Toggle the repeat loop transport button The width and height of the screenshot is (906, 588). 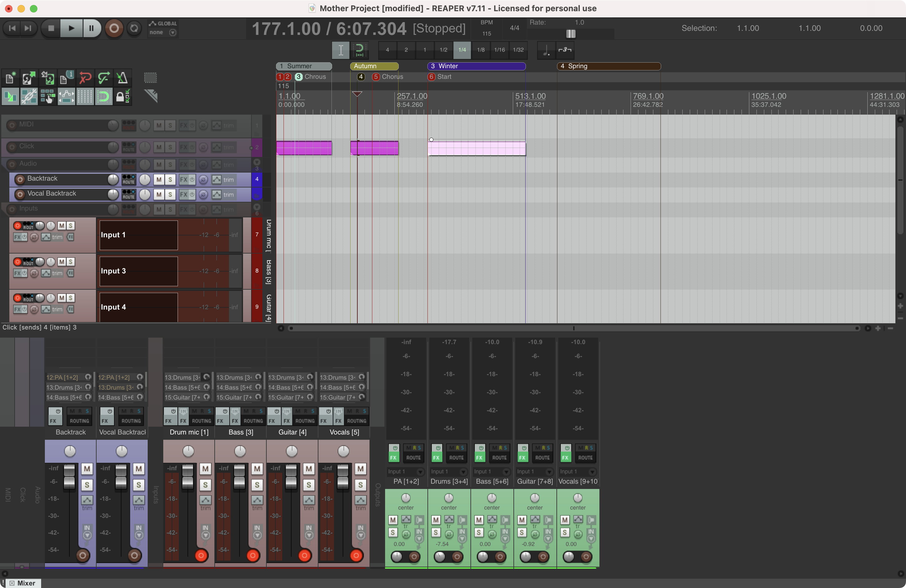pyautogui.click(x=134, y=28)
